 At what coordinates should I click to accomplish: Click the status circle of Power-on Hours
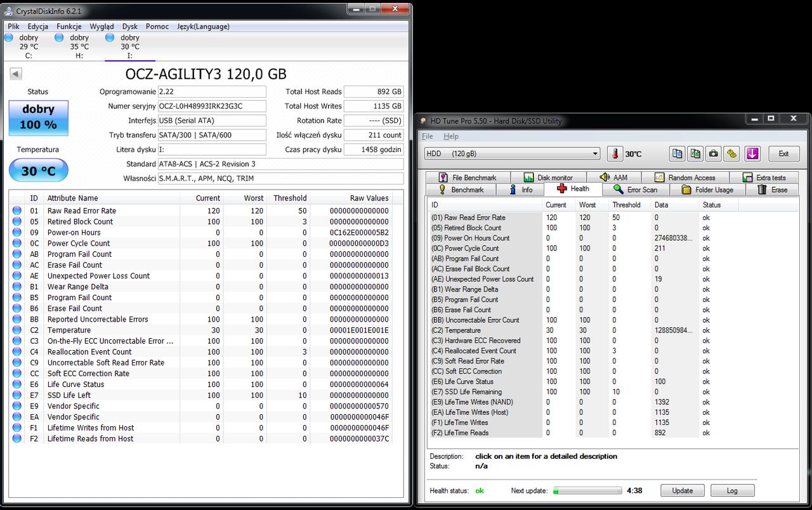pos(17,232)
